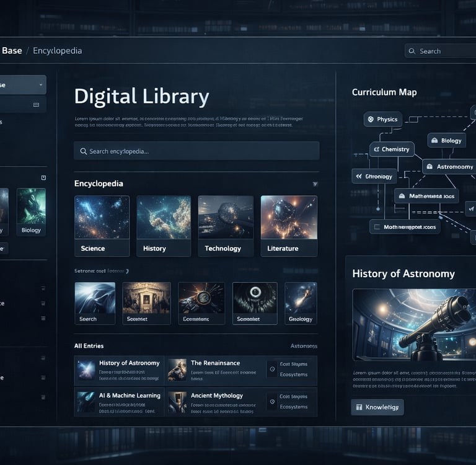Click the icon on the Mathematics node
This screenshot has width=476, height=465.
(x=402, y=196)
